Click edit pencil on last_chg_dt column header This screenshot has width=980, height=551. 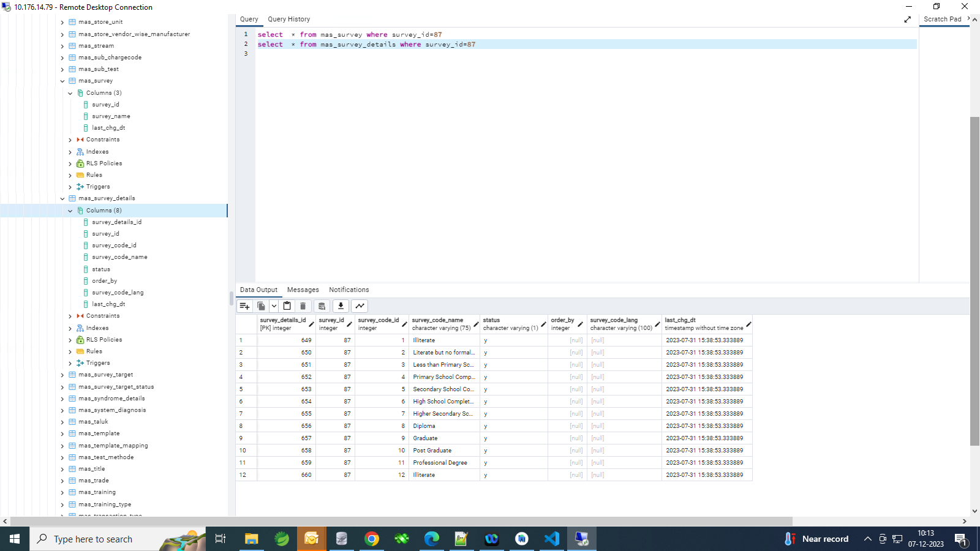(x=748, y=324)
